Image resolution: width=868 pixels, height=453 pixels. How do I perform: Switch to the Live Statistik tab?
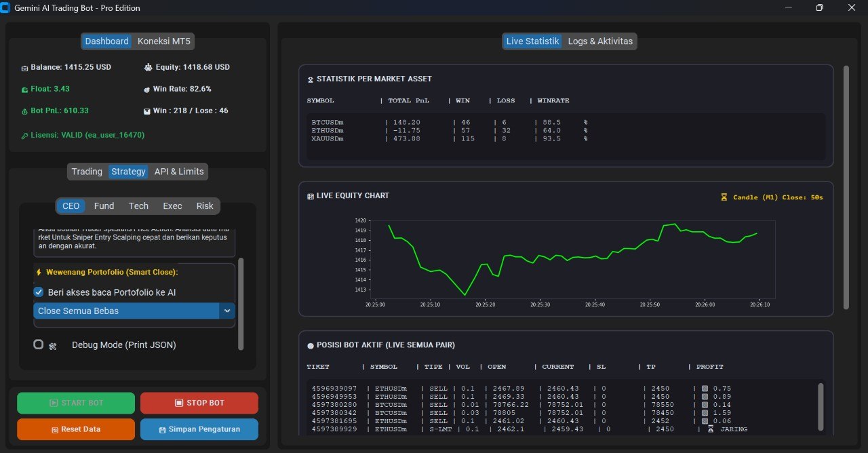click(533, 41)
